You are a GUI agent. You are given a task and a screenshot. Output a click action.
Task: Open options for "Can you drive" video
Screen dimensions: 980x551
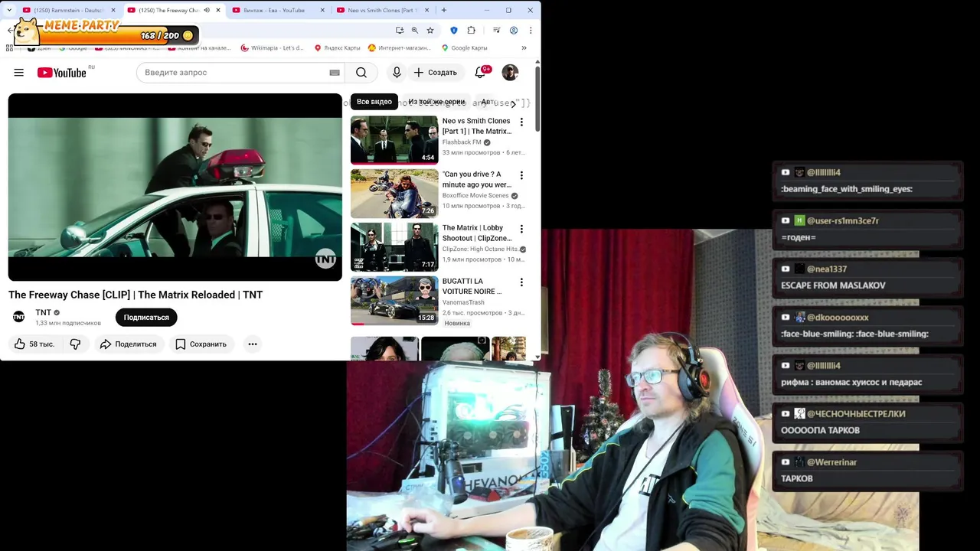(x=521, y=175)
